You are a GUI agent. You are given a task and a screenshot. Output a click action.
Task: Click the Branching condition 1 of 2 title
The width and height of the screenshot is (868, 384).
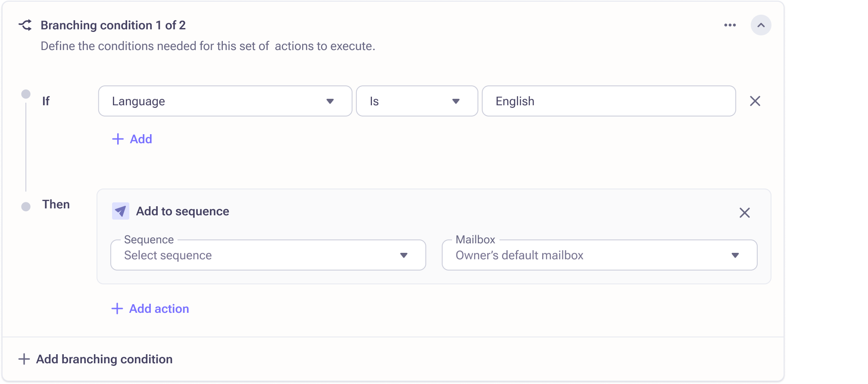point(113,25)
